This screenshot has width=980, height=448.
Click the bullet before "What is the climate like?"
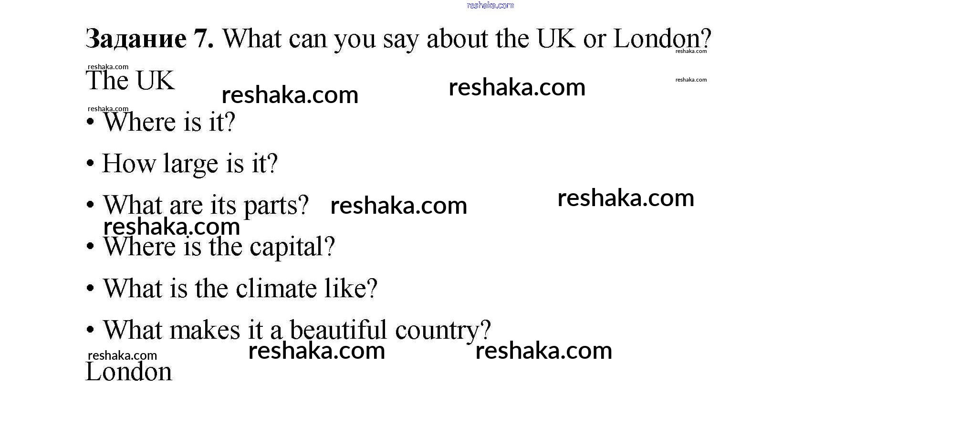click(90, 289)
